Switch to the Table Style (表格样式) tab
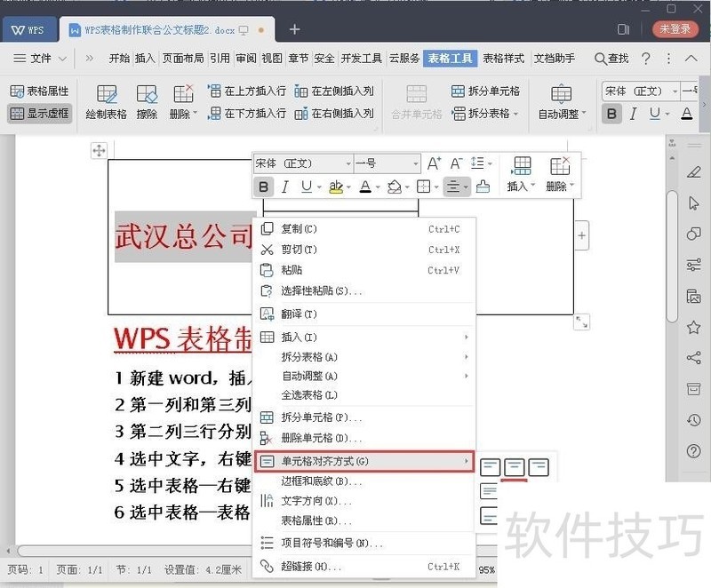This screenshot has width=711, height=588. coord(503,59)
